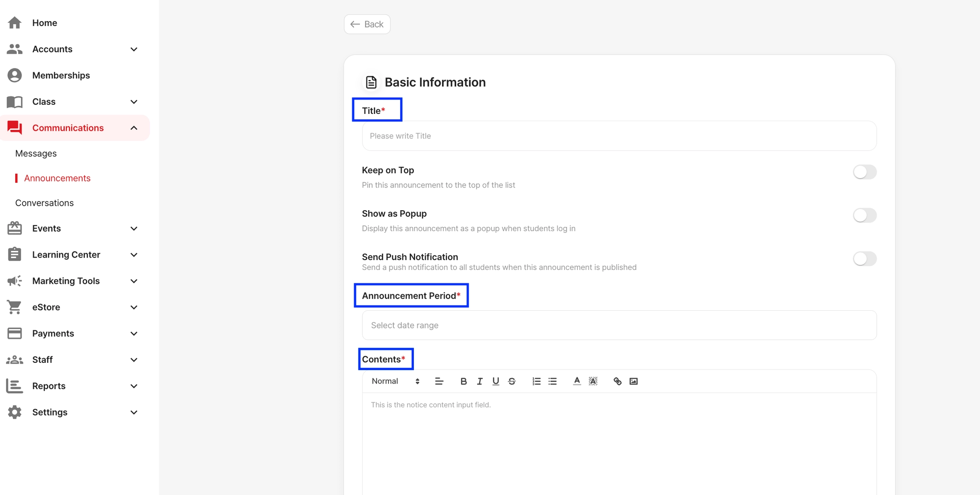Insert a bulleted list

click(553, 381)
